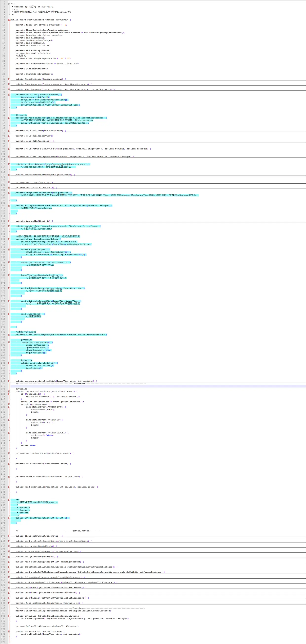This screenshot has height=644, width=306.
Task: Collapse the onTouchUp(MotionEvent event) fold
Action: coord(9,464)
